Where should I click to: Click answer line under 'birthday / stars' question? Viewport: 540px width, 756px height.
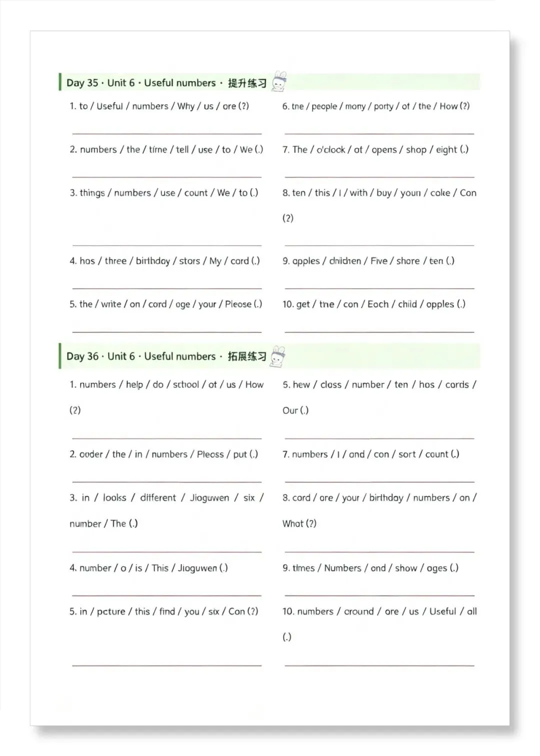(x=167, y=288)
